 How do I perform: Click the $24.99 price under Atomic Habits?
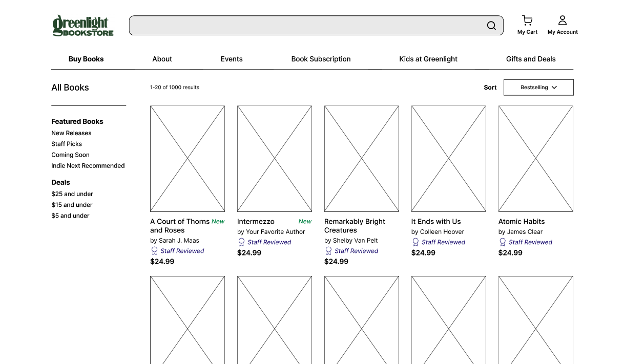(x=510, y=253)
